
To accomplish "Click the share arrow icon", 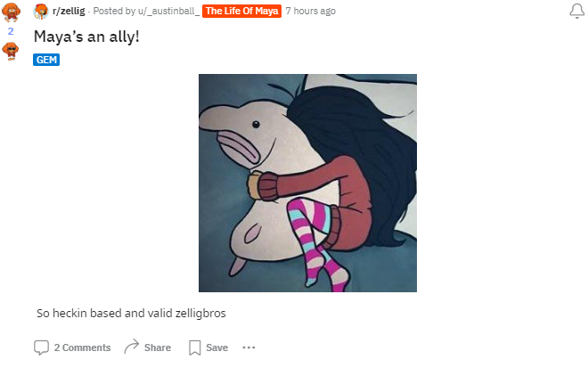I will click(132, 347).
